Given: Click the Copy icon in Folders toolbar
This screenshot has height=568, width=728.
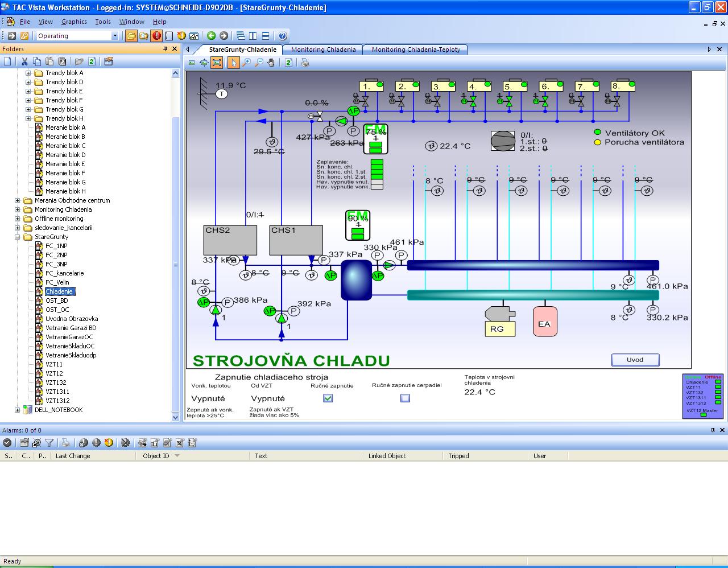Looking at the screenshot, I should [37, 61].
